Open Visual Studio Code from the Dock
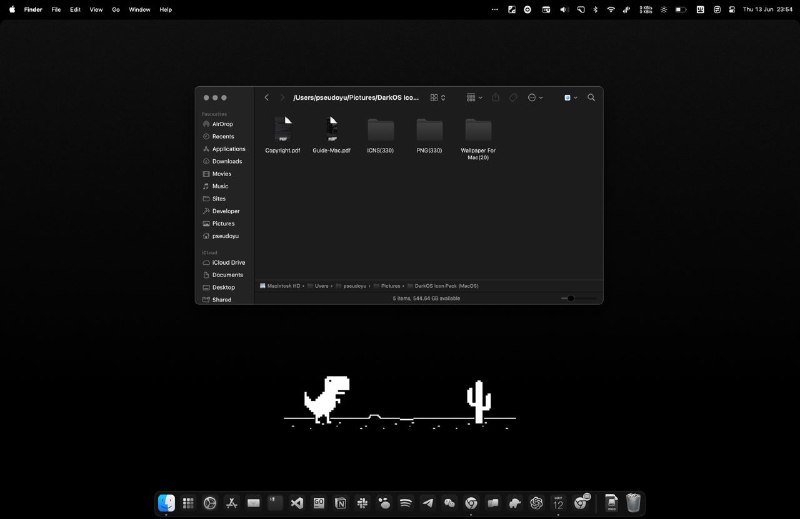 pos(296,503)
